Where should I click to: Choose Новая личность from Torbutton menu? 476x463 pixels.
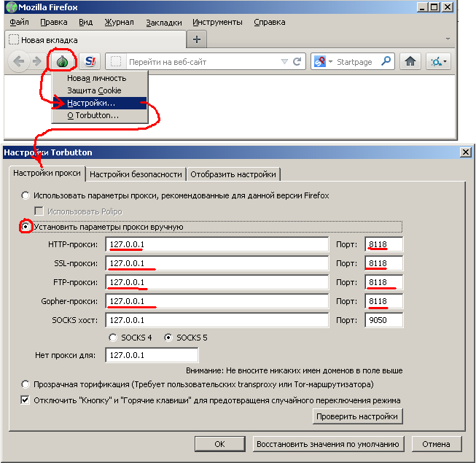click(100, 78)
